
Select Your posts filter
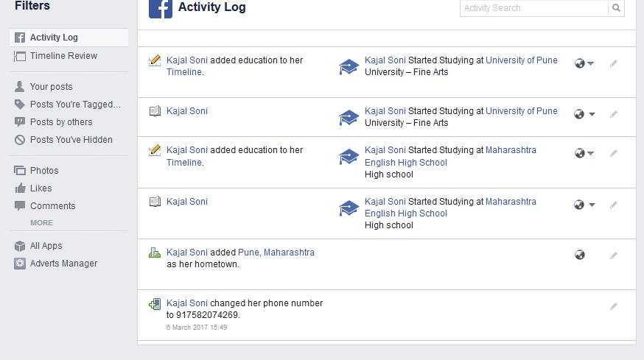[52, 87]
